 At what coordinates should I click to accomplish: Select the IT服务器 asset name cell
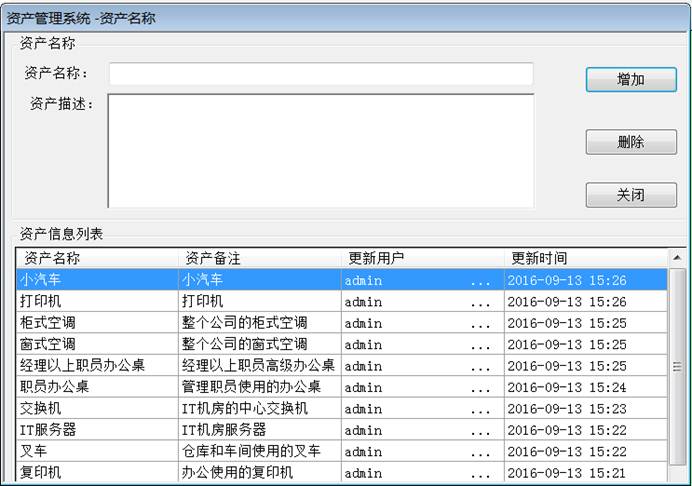(x=97, y=429)
